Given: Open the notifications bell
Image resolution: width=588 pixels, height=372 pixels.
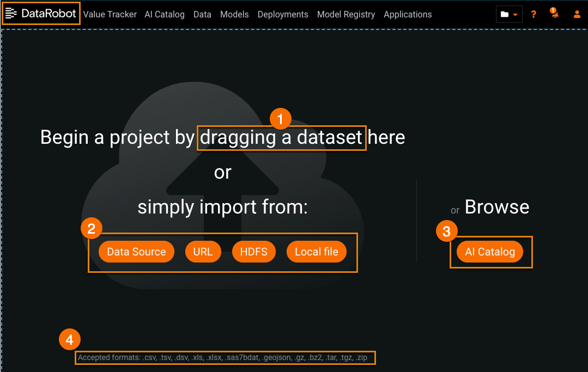Looking at the screenshot, I should pyautogui.click(x=555, y=14).
